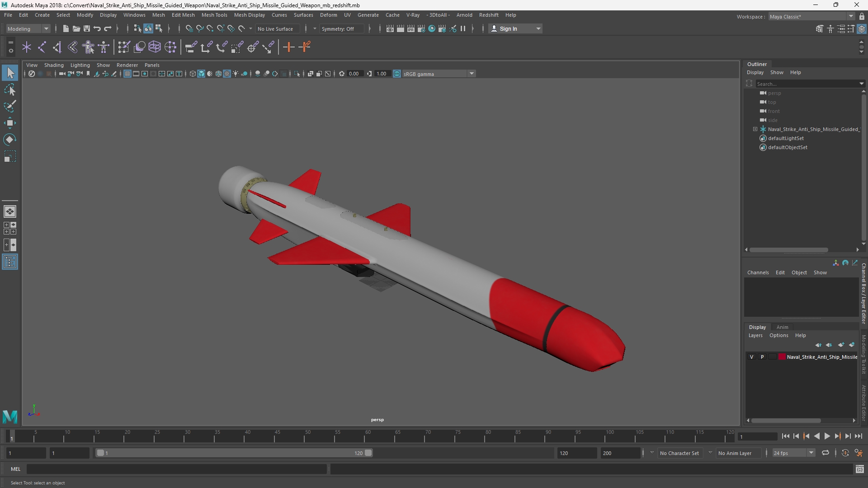Toggle wireframe on shaded display
This screenshot has height=488, width=868.
point(218,74)
